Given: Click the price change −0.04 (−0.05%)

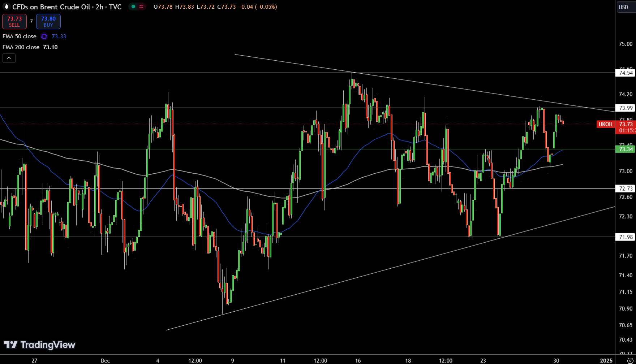Looking at the screenshot, I should [x=258, y=7].
